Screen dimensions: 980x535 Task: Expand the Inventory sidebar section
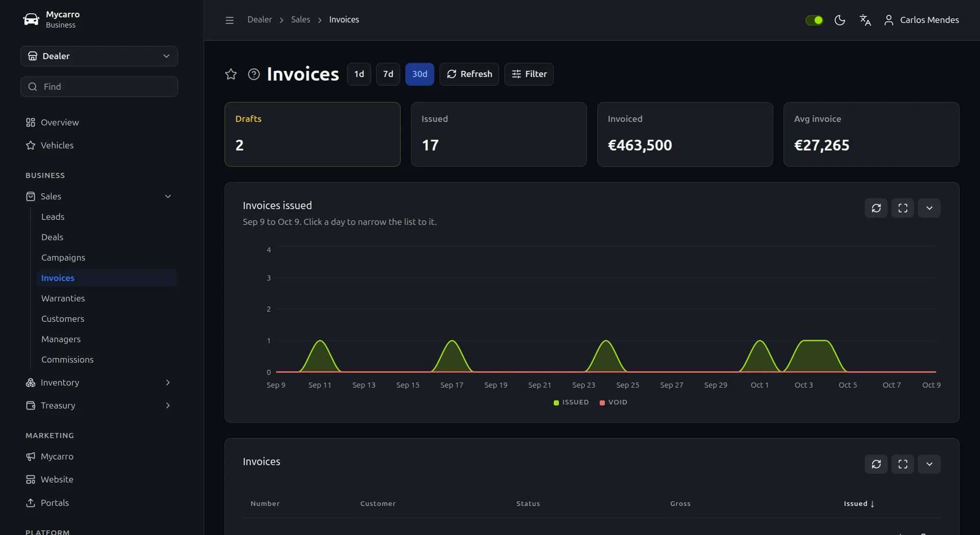click(168, 383)
